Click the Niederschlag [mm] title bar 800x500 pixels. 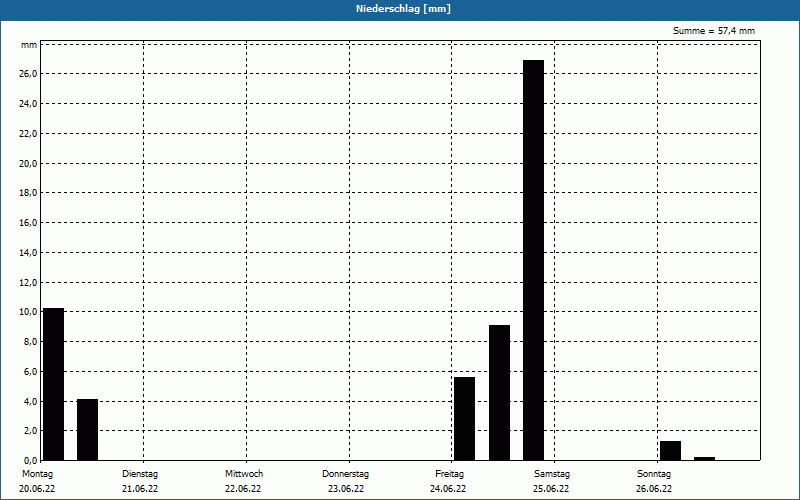coord(400,9)
